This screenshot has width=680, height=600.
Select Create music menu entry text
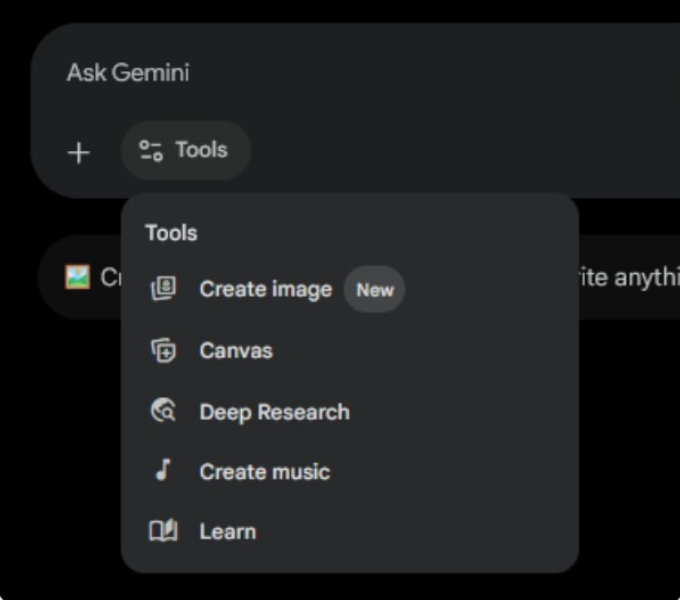265,472
